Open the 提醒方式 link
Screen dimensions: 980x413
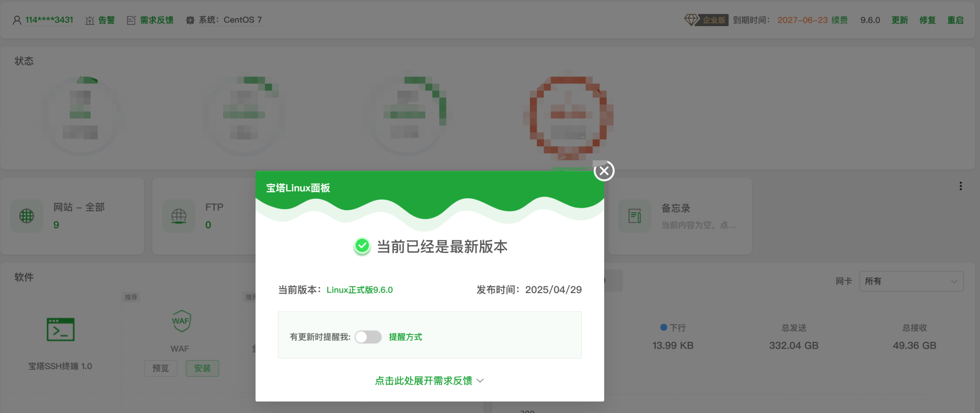(405, 337)
